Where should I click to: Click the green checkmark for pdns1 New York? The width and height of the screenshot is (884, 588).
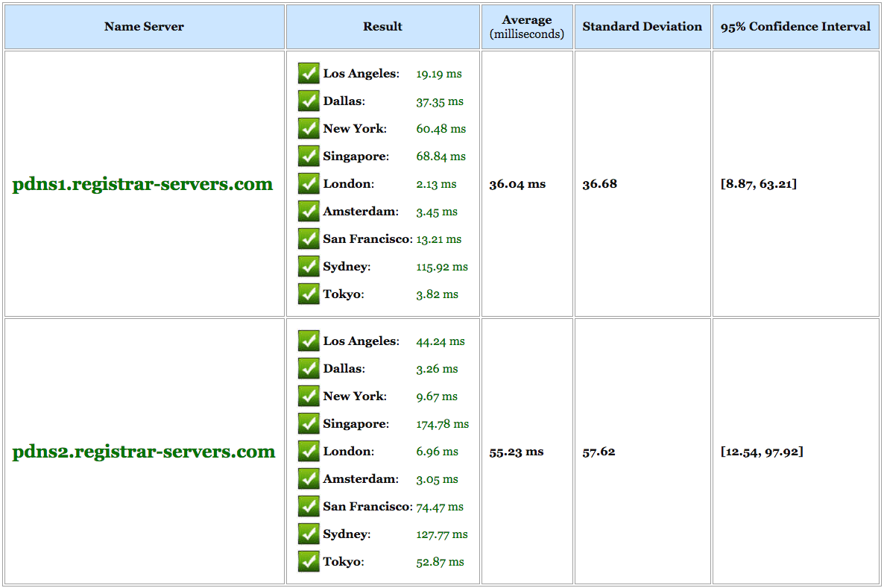[x=309, y=128]
